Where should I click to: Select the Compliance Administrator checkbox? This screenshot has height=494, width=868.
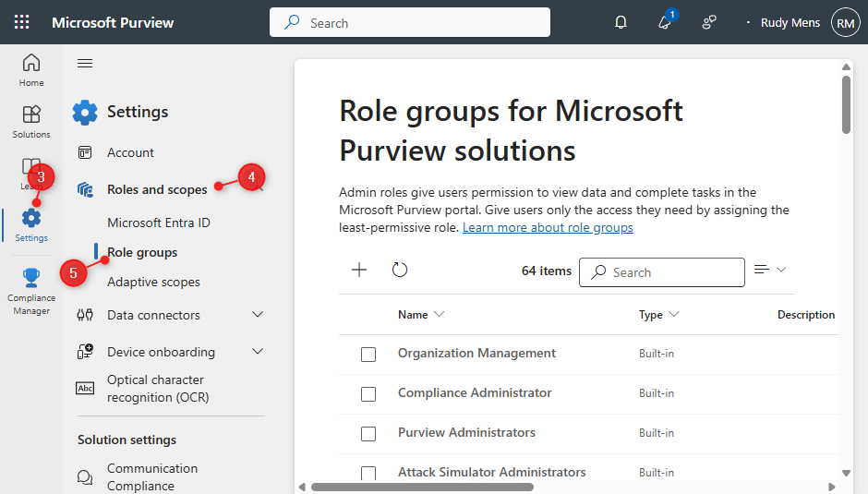tap(368, 394)
